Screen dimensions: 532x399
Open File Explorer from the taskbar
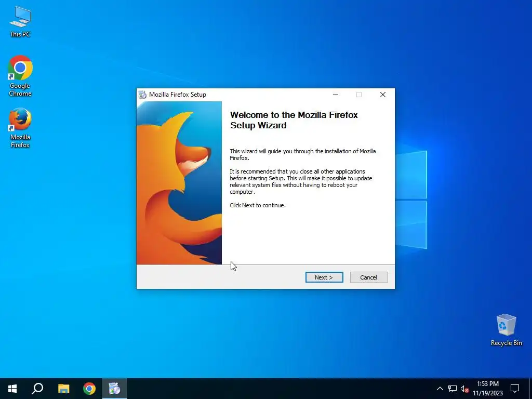click(x=63, y=389)
